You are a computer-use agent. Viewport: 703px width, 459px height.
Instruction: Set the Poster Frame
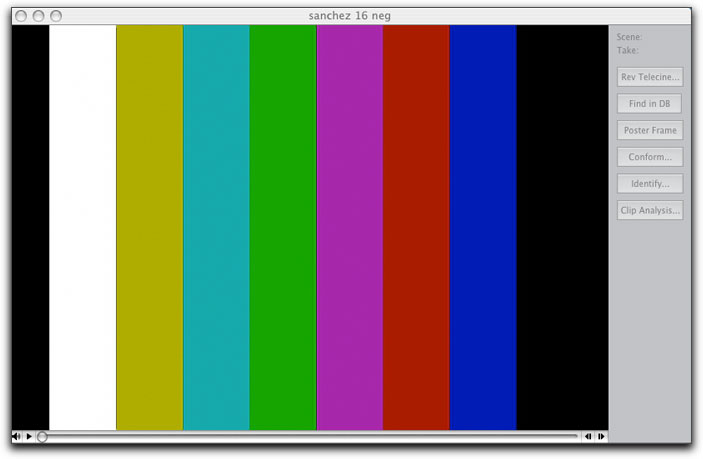650,130
